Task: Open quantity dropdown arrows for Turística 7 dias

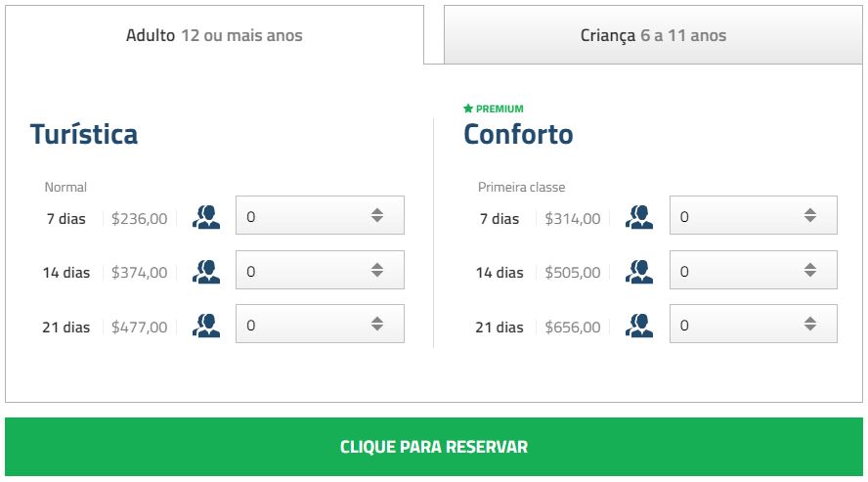Action: click(x=377, y=216)
